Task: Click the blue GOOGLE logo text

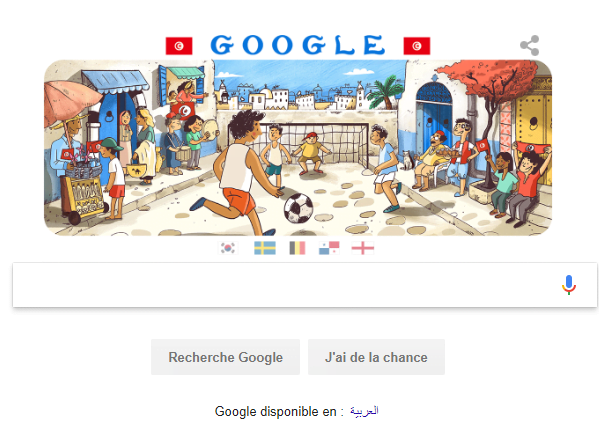Action: click(298, 45)
